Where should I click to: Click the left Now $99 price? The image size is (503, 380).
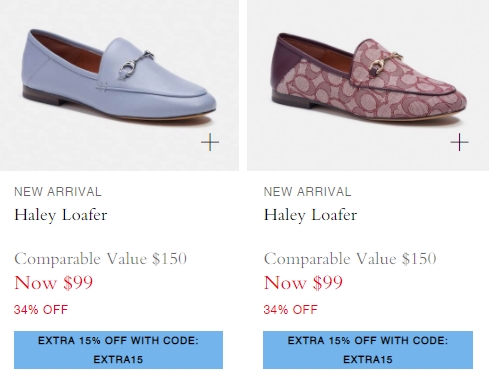pyautogui.click(x=53, y=283)
